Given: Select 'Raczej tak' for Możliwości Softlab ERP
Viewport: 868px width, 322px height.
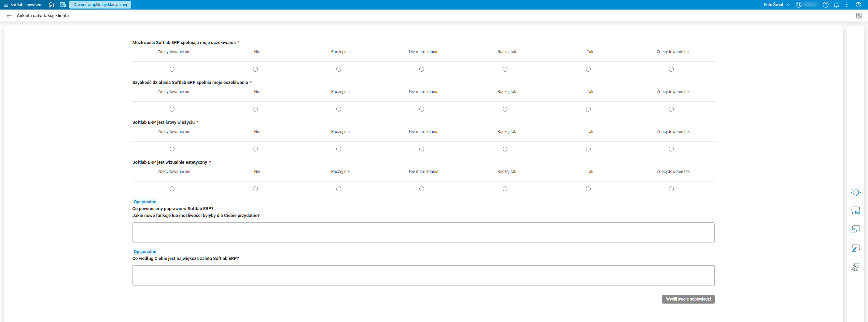Looking at the screenshot, I should (x=505, y=69).
